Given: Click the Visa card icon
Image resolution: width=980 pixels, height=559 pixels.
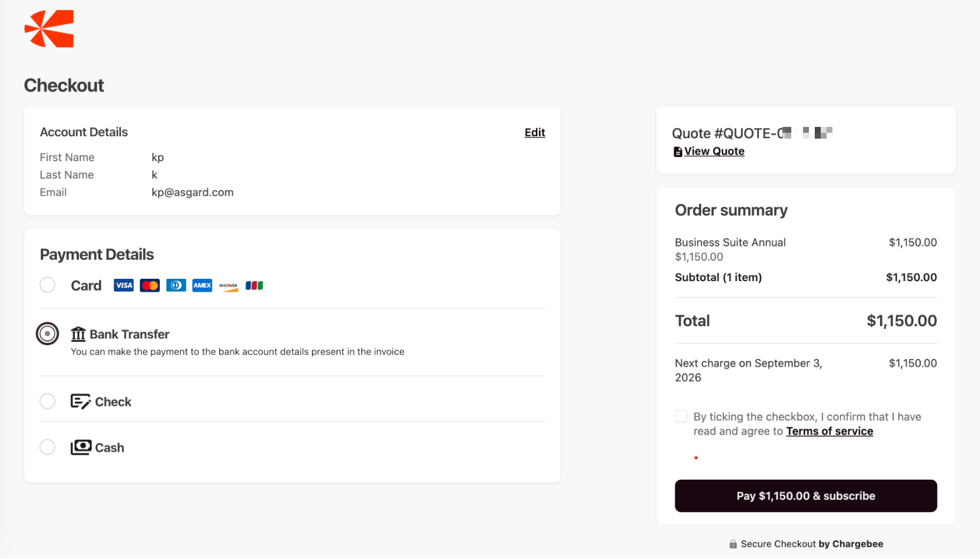Looking at the screenshot, I should [124, 285].
